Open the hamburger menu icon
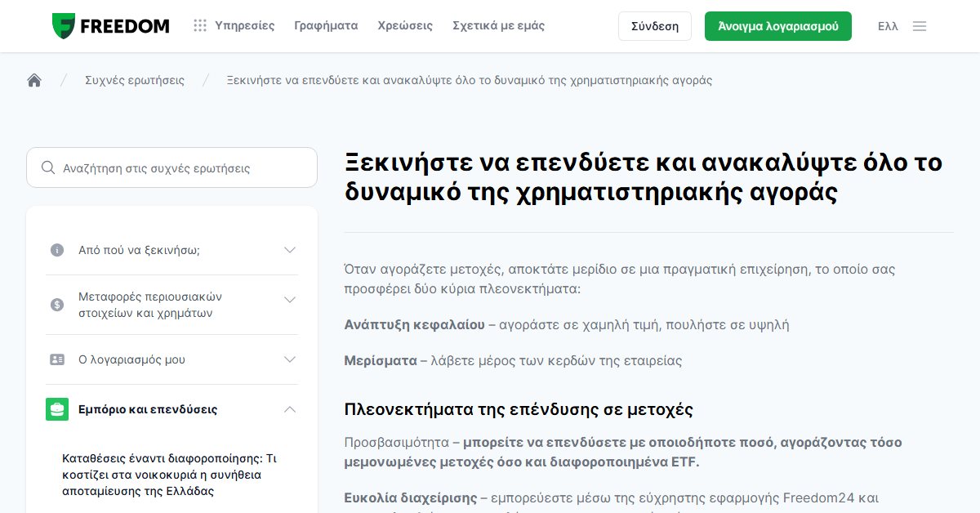Image resolution: width=980 pixels, height=513 pixels. (x=920, y=26)
